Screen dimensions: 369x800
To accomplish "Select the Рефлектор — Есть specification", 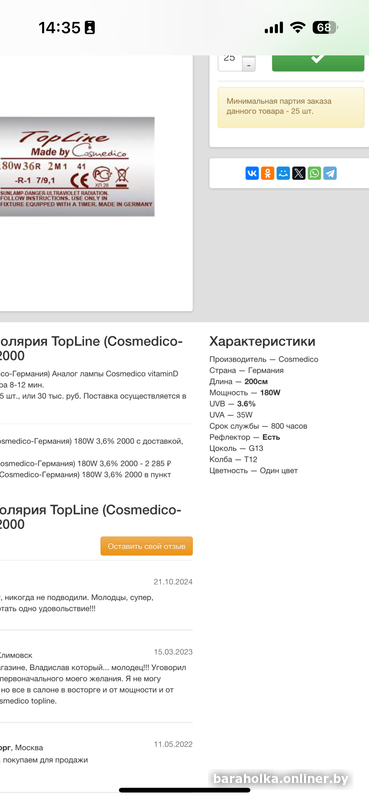I will coord(245,437).
